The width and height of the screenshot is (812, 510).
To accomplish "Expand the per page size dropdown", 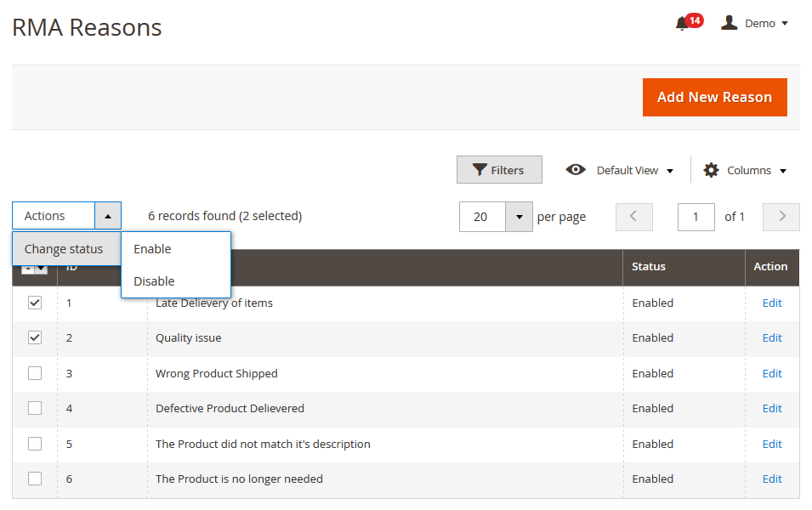I will pyautogui.click(x=519, y=217).
